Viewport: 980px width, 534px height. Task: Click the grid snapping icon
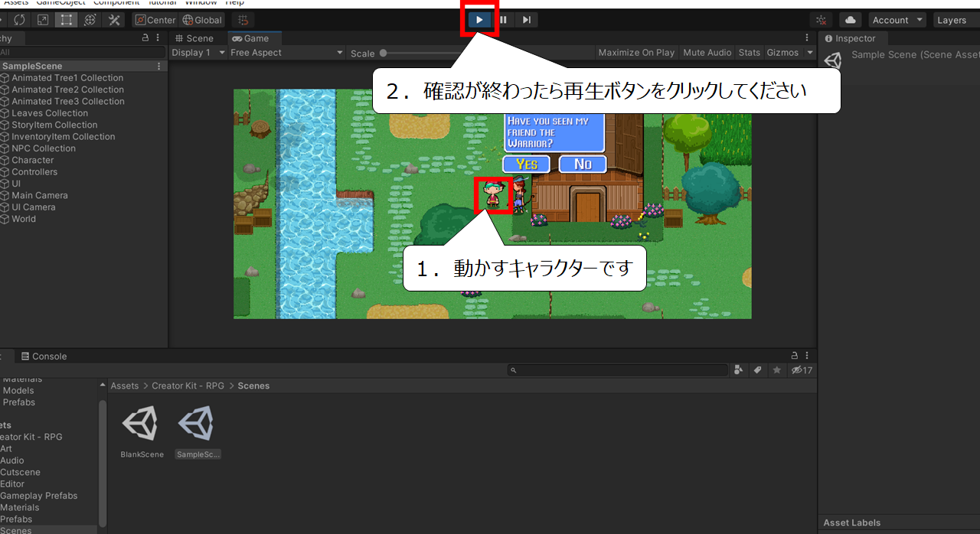(243, 20)
